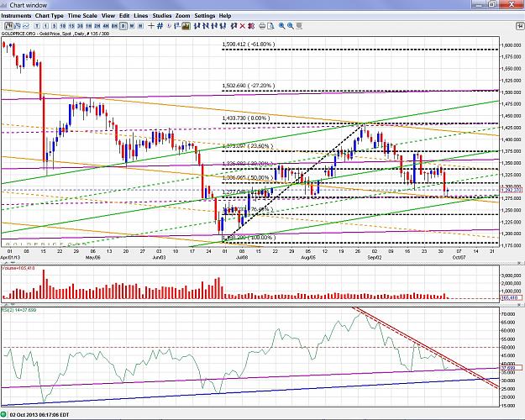Viewport: 525px width, 420px height.
Task: Open print preview page icon
Action: pyautogui.click(x=270, y=26)
